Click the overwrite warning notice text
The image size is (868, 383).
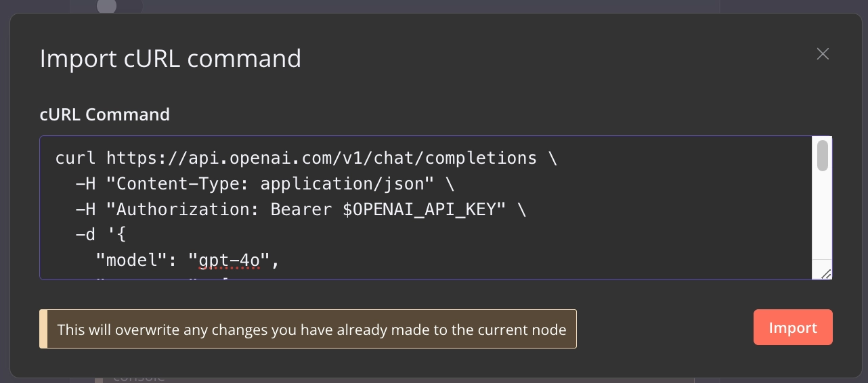tap(311, 330)
